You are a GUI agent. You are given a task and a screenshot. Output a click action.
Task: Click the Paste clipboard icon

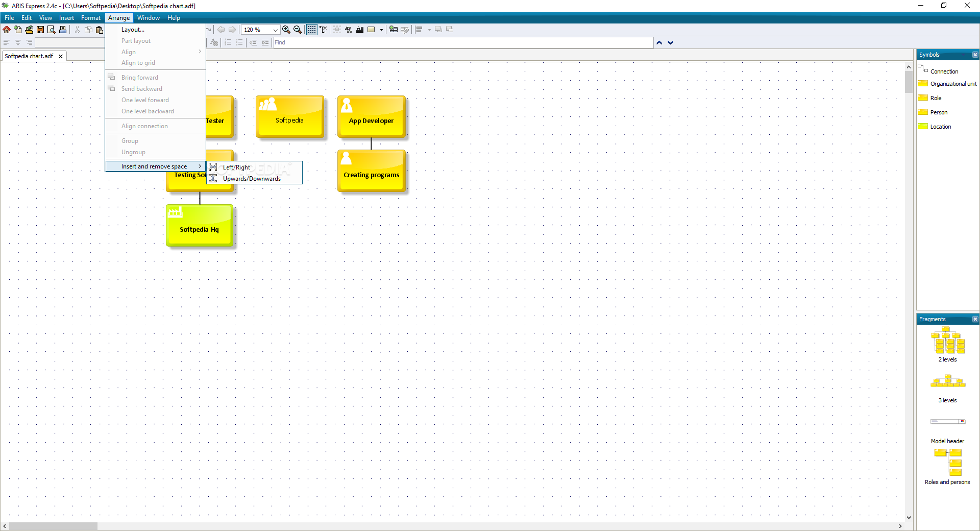click(x=100, y=30)
